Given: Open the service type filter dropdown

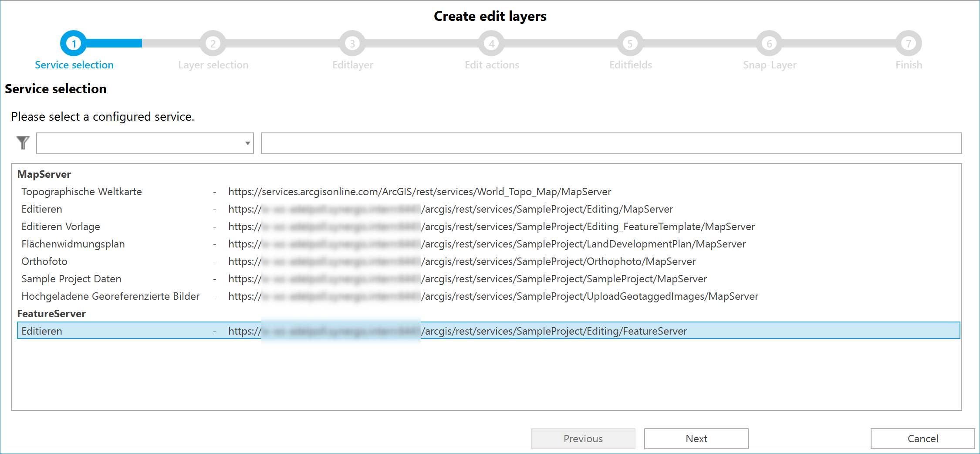Looking at the screenshot, I should pyautogui.click(x=247, y=143).
